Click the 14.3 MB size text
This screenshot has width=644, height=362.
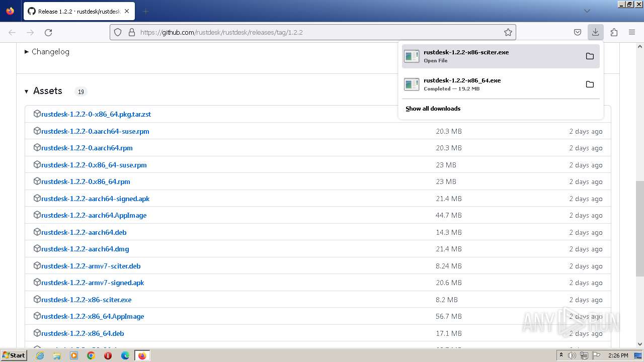pos(449,232)
